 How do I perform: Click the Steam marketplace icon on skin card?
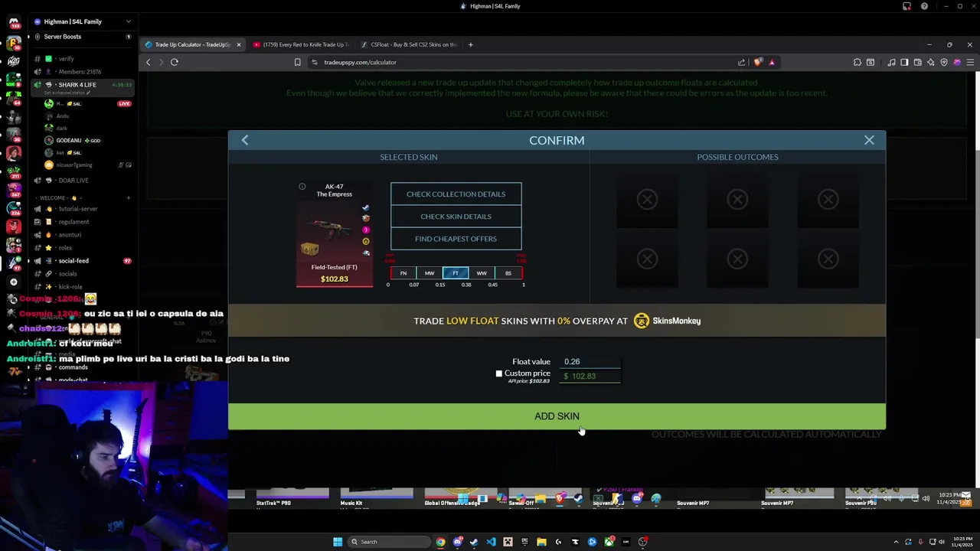366,207
